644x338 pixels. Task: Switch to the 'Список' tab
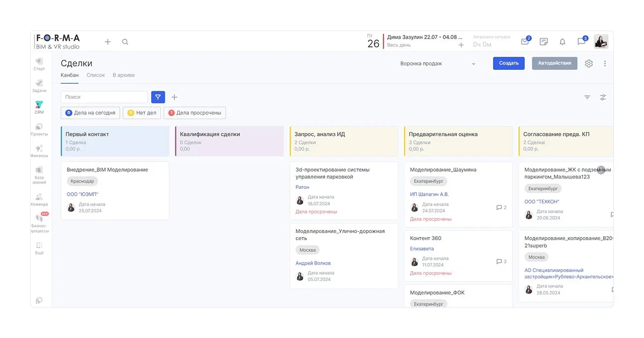[96, 75]
